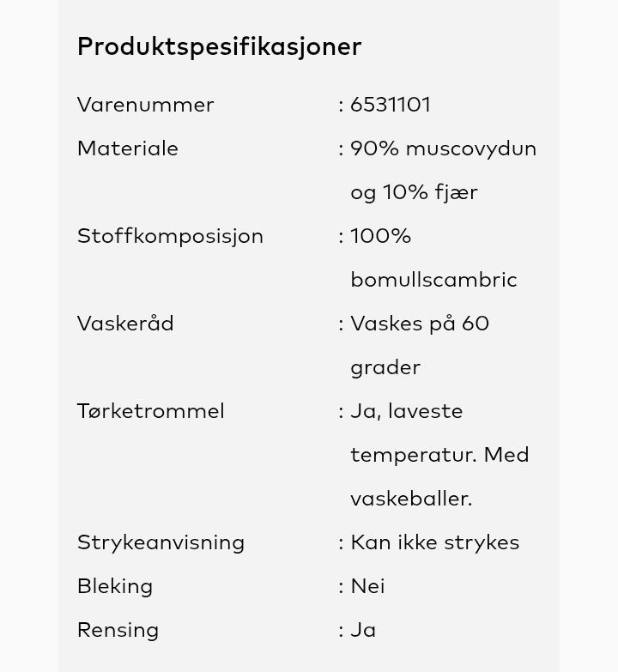Select the Stoffkomposisjon label
Image resolution: width=618 pixels, height=672 pixels.
[x=170, y=237]
